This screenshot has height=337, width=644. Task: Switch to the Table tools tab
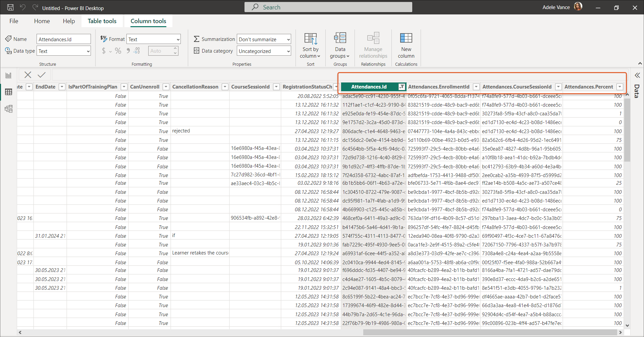coord(102,21)
